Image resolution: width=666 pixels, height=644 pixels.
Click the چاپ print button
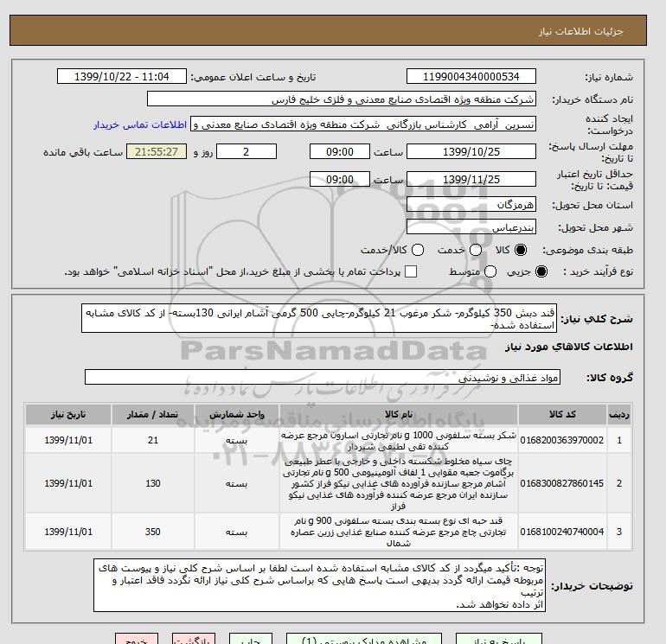(x=251, y=639)
